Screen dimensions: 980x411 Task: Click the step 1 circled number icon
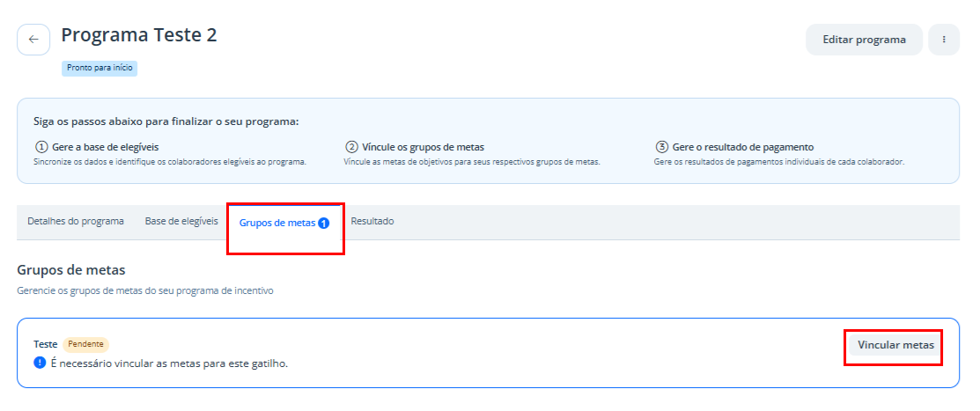[41, 147]
